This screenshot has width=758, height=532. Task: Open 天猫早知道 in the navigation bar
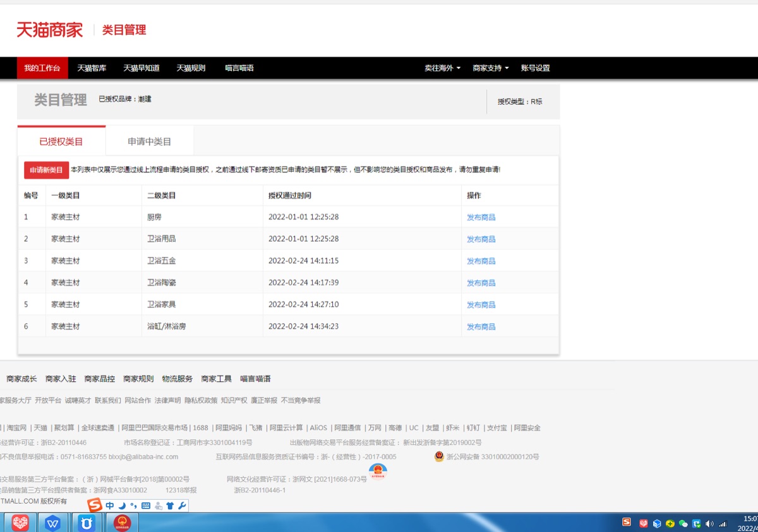pyautogui.click(x=141, y=68)
